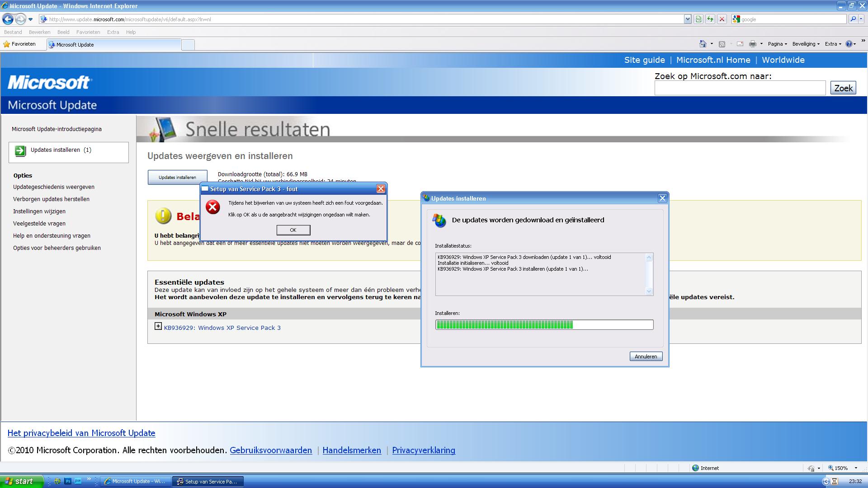Open the Bewerken menu

click(39, 32)
